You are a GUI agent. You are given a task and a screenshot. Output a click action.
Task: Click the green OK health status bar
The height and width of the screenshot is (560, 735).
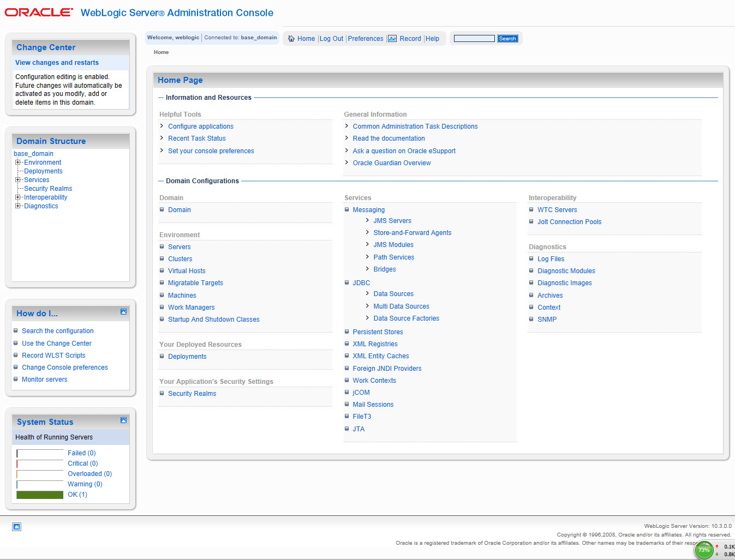pyautogui.click(x=40, y=495)
